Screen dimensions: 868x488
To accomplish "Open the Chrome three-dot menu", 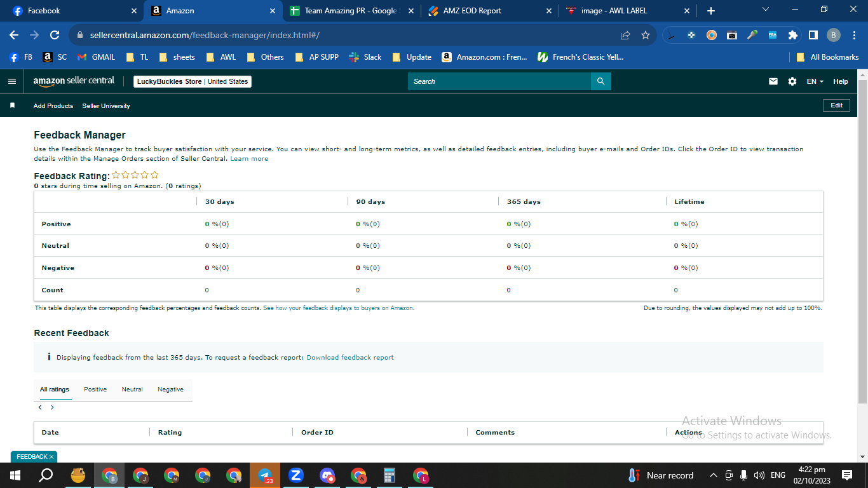I will point(854,35).
